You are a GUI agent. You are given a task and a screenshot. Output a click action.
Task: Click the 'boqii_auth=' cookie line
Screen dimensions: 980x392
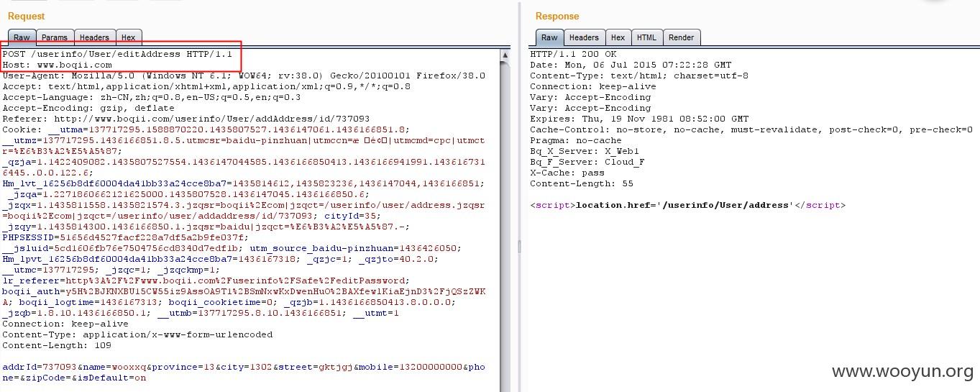244,291
